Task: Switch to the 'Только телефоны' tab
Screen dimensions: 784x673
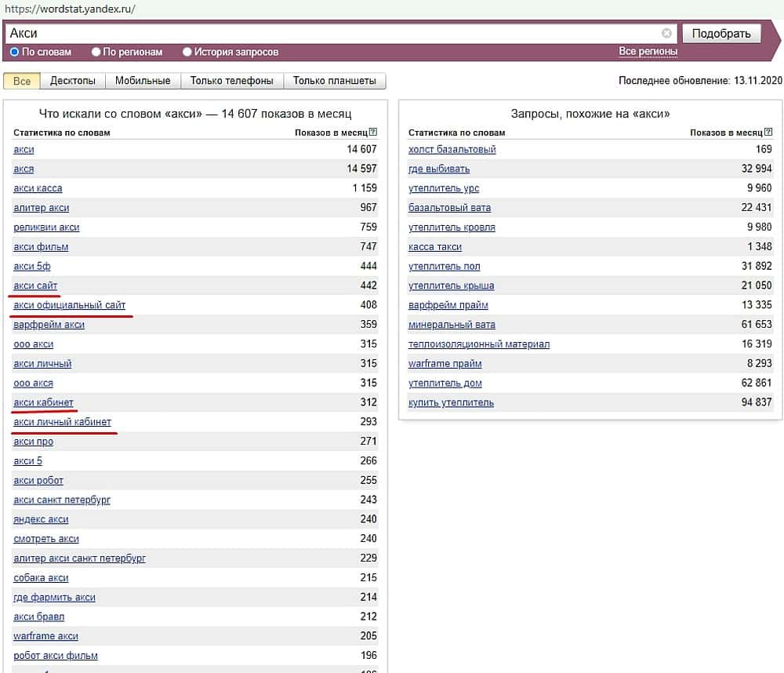Action: 231,81
